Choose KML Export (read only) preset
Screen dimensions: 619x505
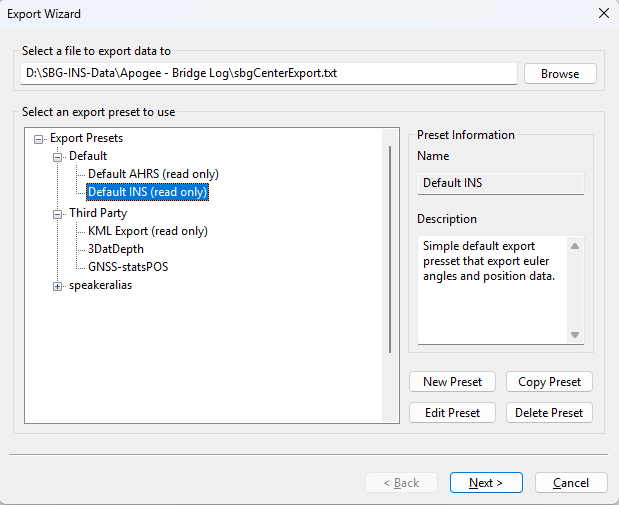tap(148, 231)
